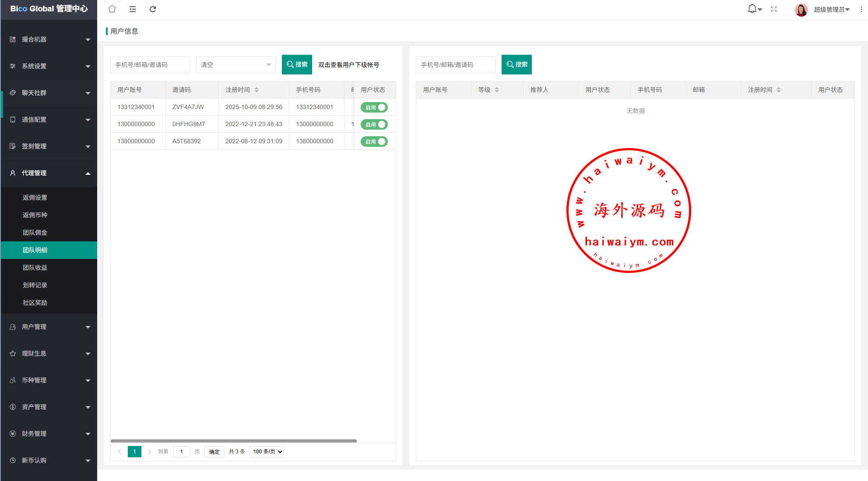Sort right table by 等级 arrows
868x481 pixels.
(x=497, y=90)
